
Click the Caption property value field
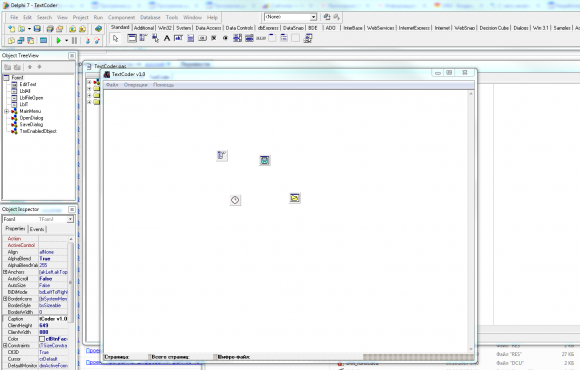[x=53, y=319]
